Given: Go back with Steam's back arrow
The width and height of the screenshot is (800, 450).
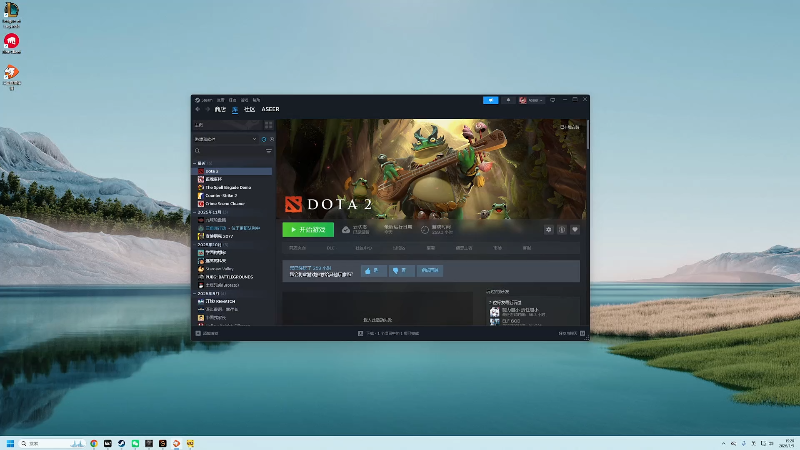Looking at the screenshot, I should tap(198, 109).
